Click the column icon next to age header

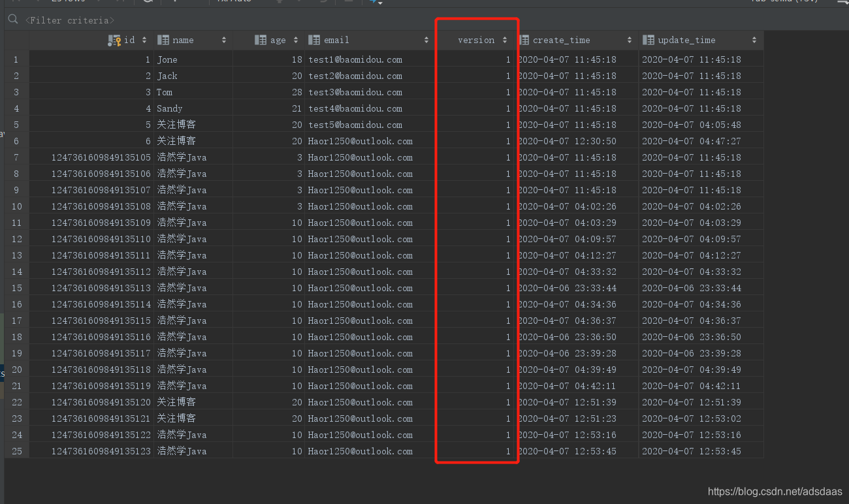point(261,40)
